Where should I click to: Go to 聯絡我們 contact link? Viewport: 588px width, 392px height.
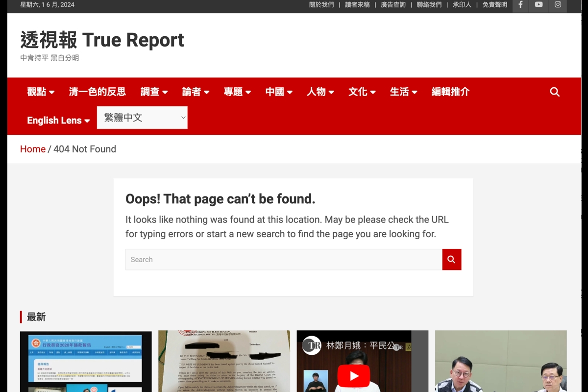point(429,5)
